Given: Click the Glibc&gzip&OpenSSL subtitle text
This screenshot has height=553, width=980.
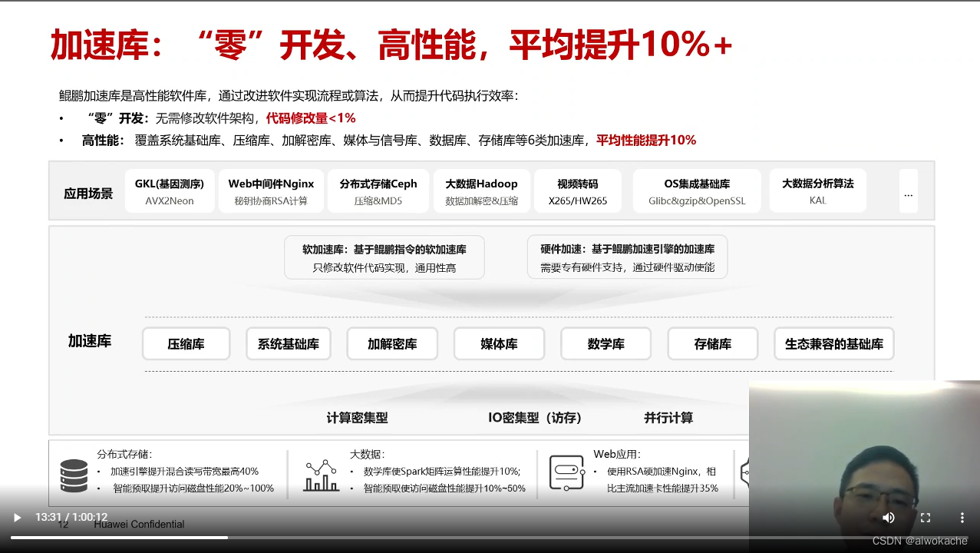Looking at the screenshot, I should pos(697,201).
